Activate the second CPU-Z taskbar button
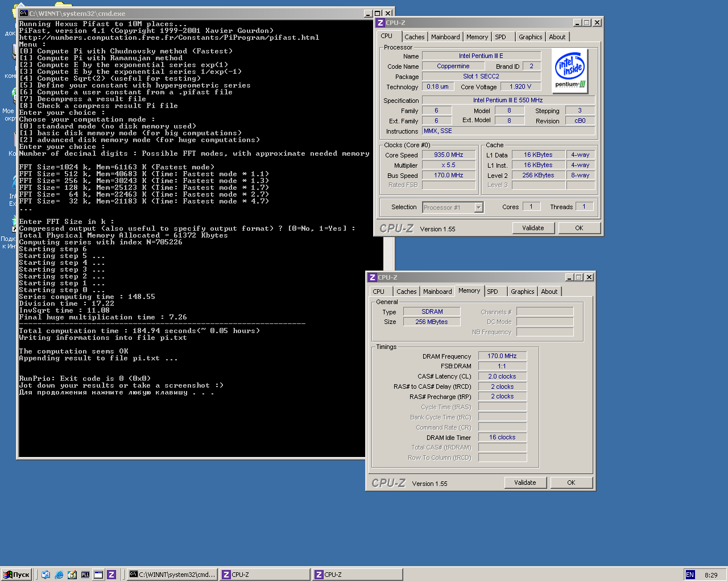The height and width of the screenshot is (582, 728). click(357, 575)
